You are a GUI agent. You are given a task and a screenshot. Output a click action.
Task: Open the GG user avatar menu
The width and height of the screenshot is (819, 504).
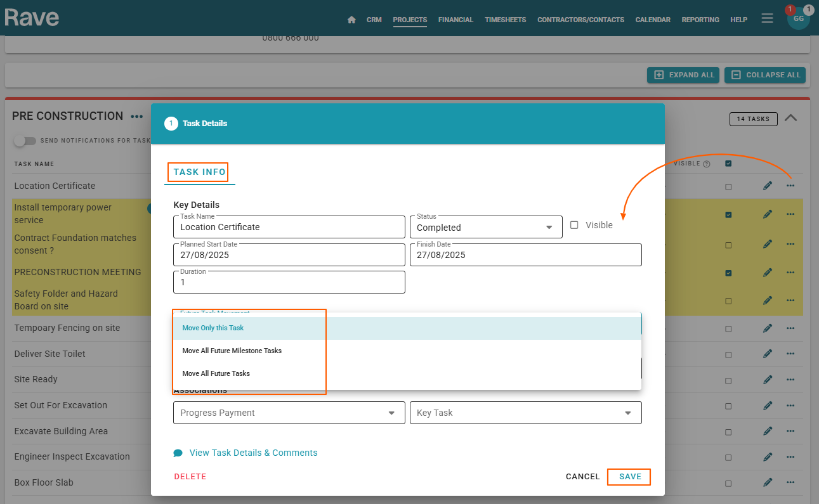click(x=798, y=18)
